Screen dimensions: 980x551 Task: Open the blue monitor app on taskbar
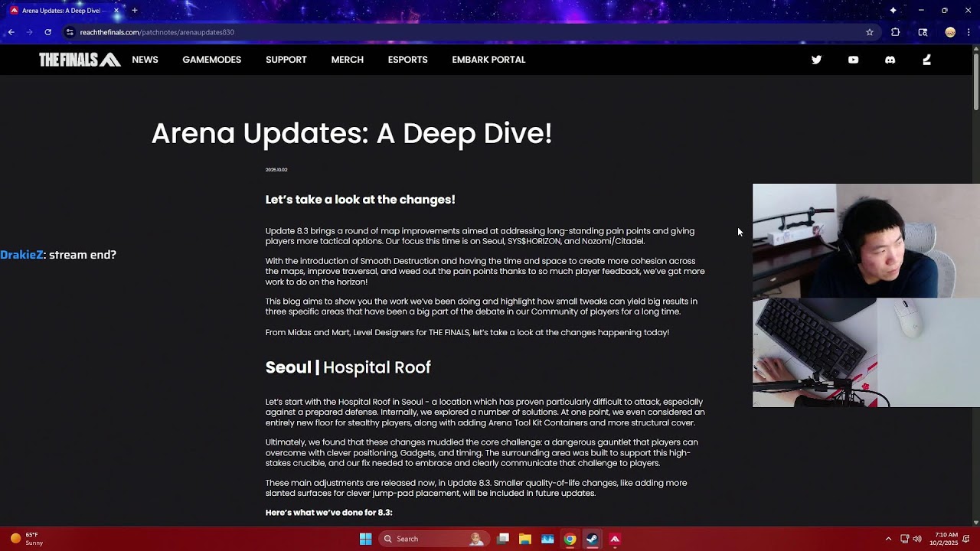[547, 539]
